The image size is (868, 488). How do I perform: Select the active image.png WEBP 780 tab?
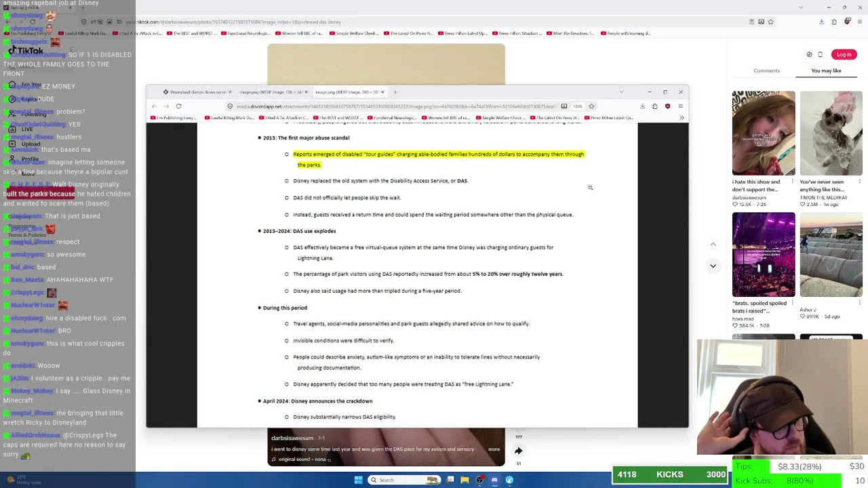click(x=349, y=92)
